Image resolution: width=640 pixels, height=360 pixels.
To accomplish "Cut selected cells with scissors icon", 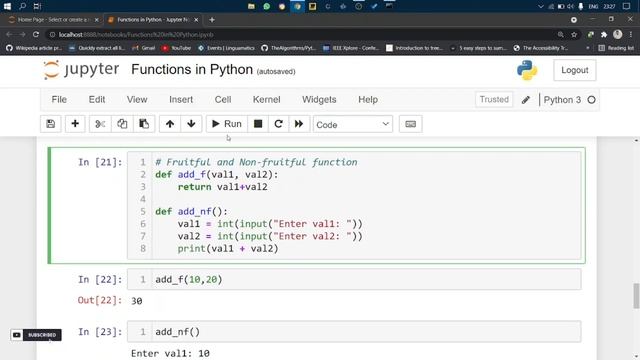I will 100,124.
